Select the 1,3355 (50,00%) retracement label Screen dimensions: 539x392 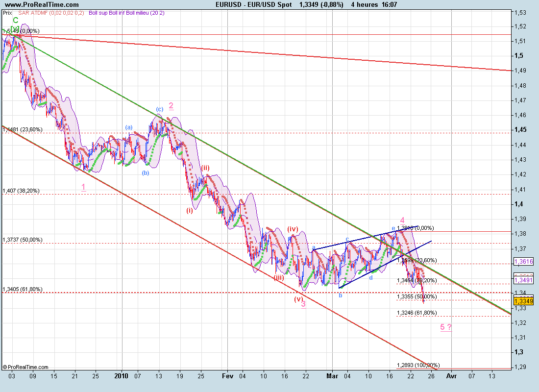point(417,296)
